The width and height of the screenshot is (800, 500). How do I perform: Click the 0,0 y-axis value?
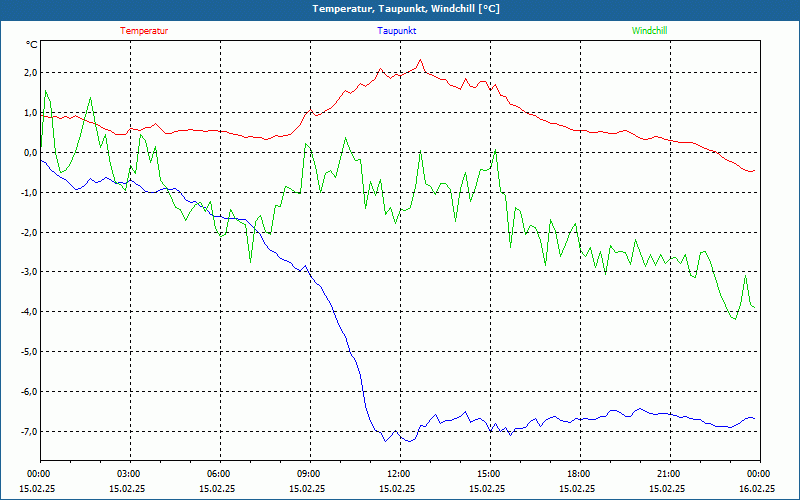31,153
